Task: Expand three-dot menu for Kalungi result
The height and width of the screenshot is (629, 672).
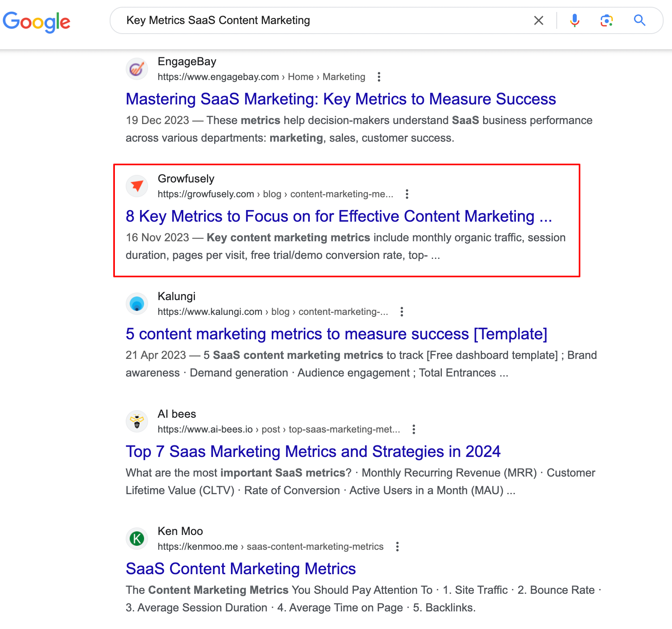Action: coord(401,312)
